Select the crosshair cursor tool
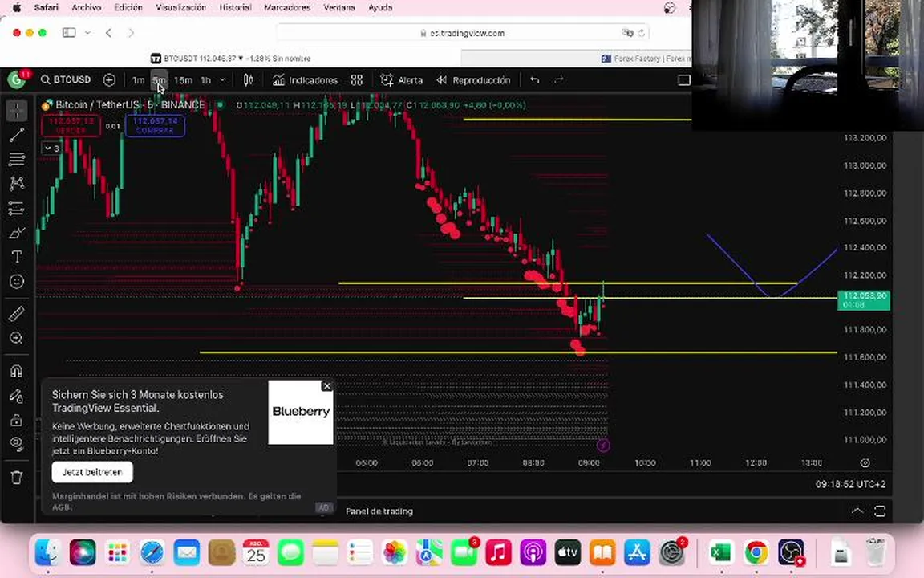The height and width of the screenshot is (578, 924). (x=17, y=110)
